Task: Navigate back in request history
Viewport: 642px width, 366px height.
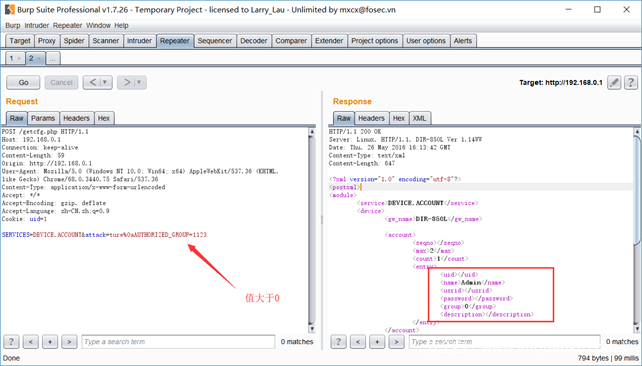Action: click(x=92, y=82)
